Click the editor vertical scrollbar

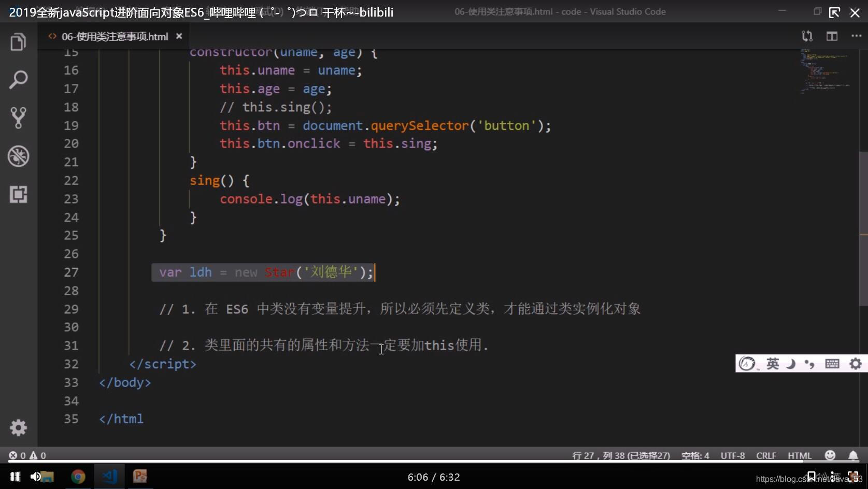pos(863,228)
